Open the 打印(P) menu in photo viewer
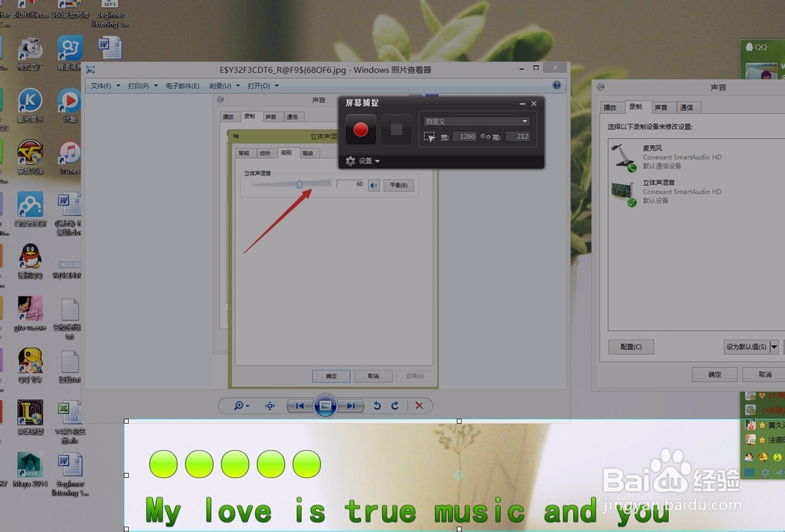Screen dimensions: 785x532 pyautogui.click(x=143, y=86)
